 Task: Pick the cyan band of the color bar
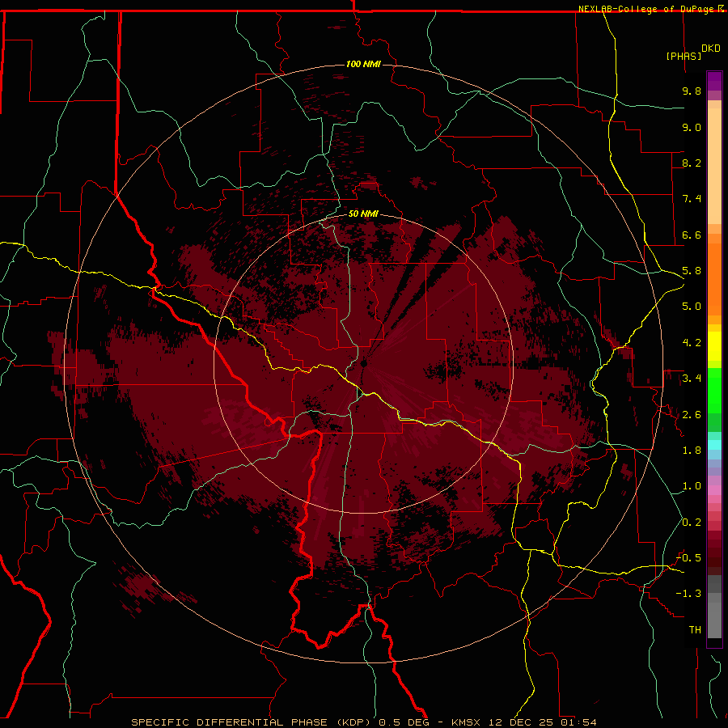[x=714, y=445]
